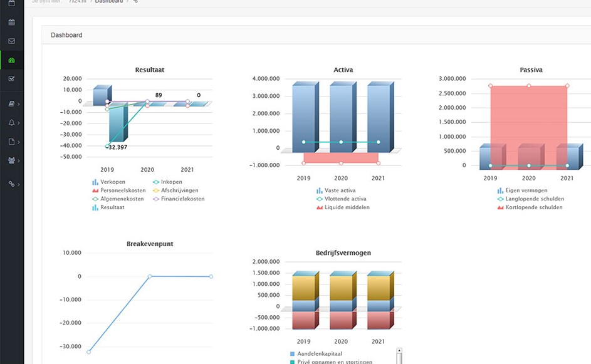Toggle Privé opnamen en stortingen legend item
The image size is (591, 364).
tap(331, 361)
